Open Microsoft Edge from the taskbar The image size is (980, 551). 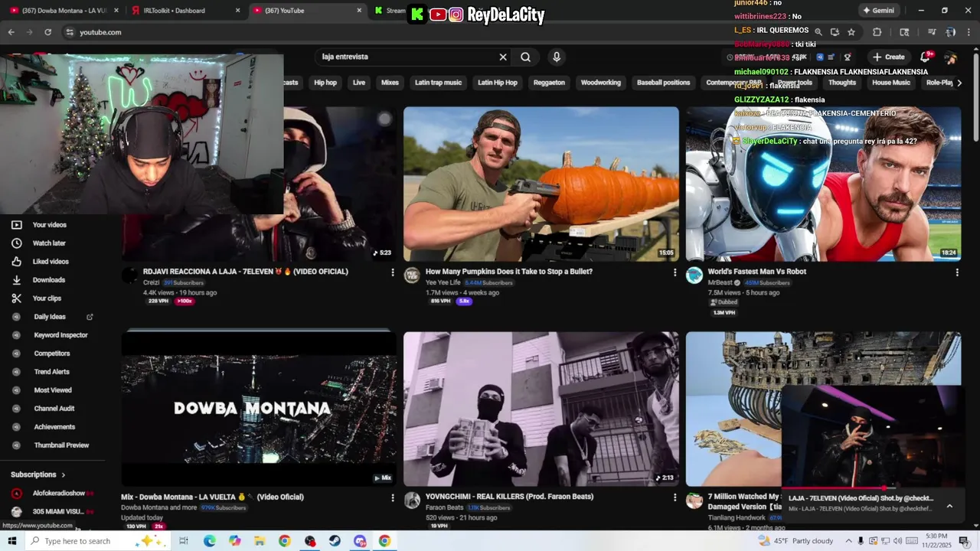(x=210, y=541)
